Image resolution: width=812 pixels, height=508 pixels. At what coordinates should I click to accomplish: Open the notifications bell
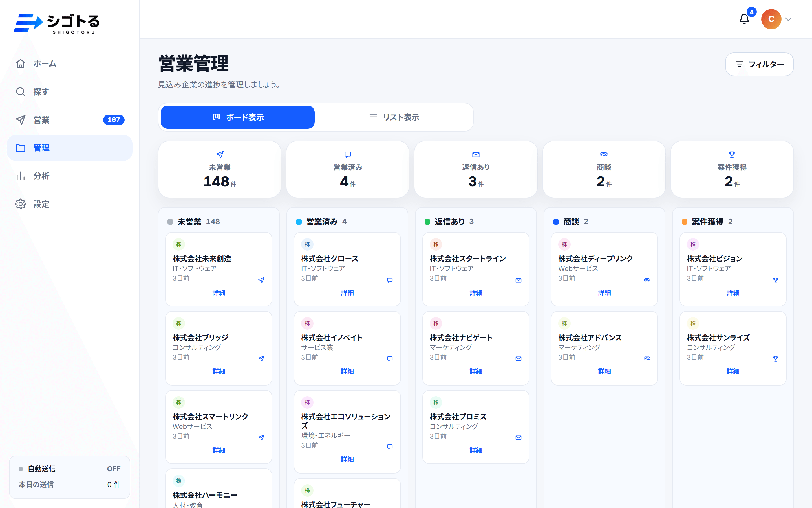pos(744,19)
